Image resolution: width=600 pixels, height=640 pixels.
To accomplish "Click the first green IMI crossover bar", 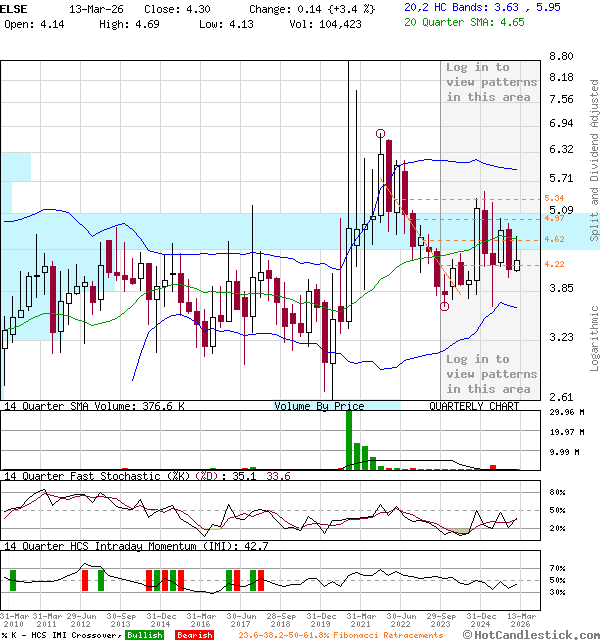I will pos(13,580).
